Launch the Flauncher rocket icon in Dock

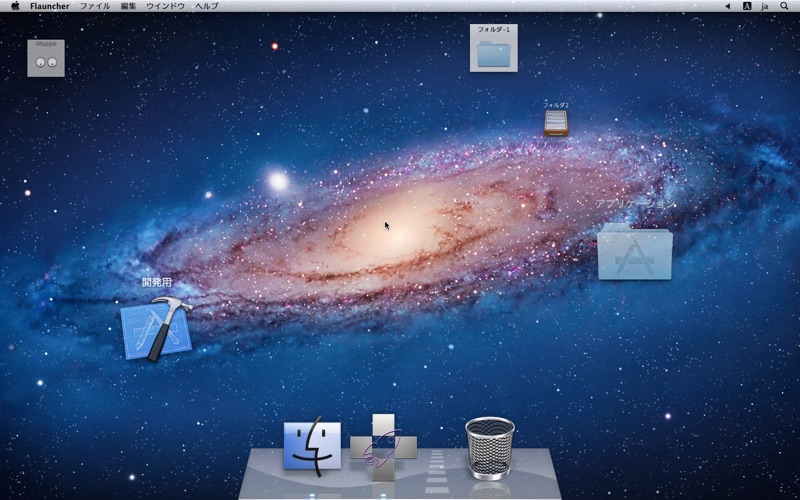[x=383, y=446]
